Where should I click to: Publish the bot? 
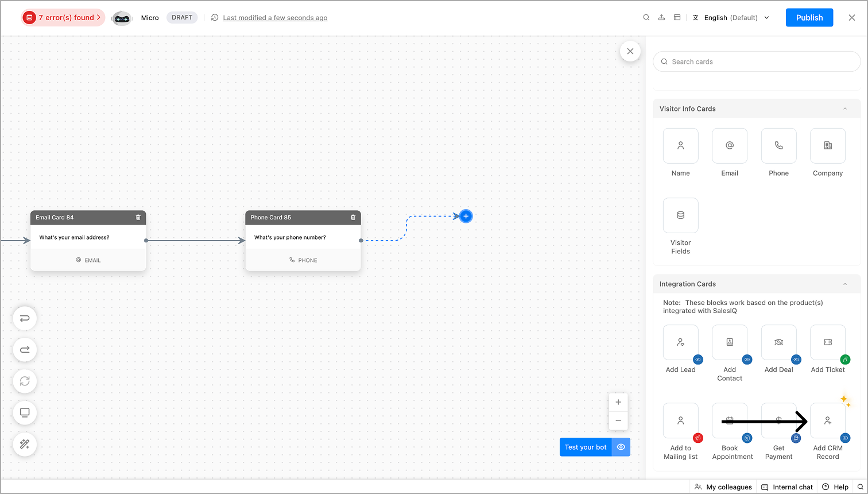(x=809, y=18)
